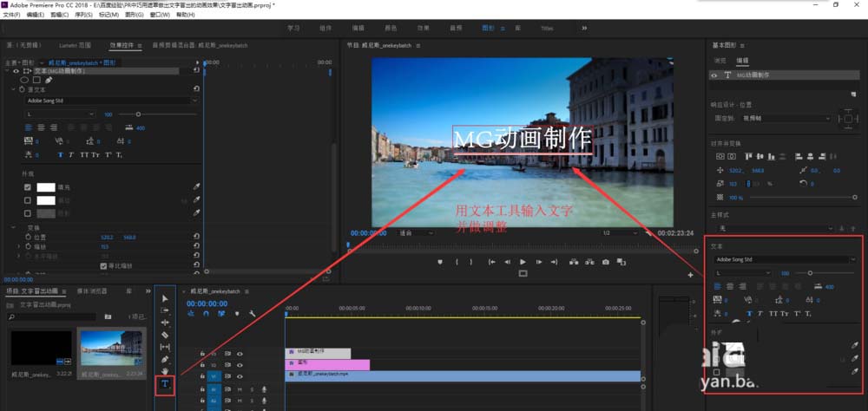Select the Type (T) tool in the toolbar

165,384
